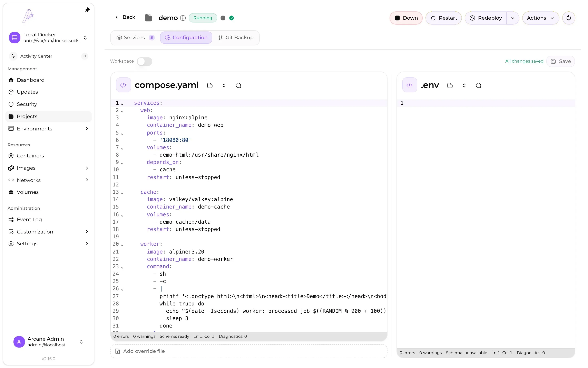The image size is (588, 368).
Task: Click the file icon next to compose.yaml title
Action: (x=210, y=85)
